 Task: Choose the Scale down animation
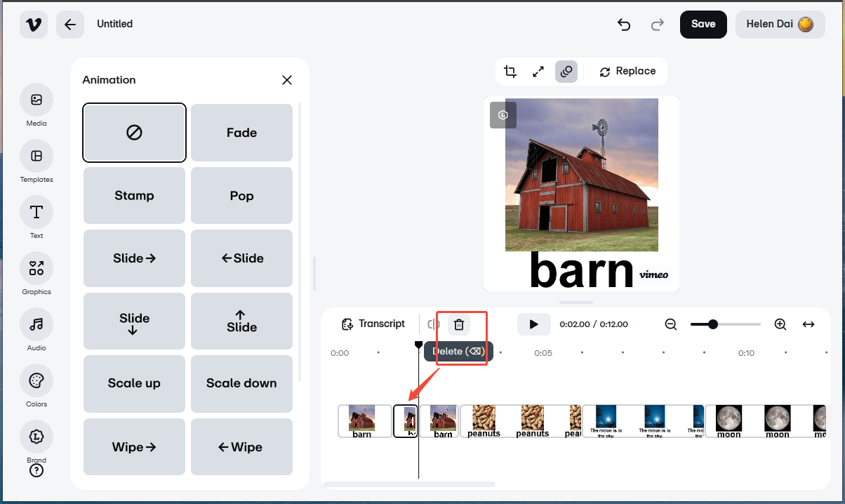click(241, 383)
